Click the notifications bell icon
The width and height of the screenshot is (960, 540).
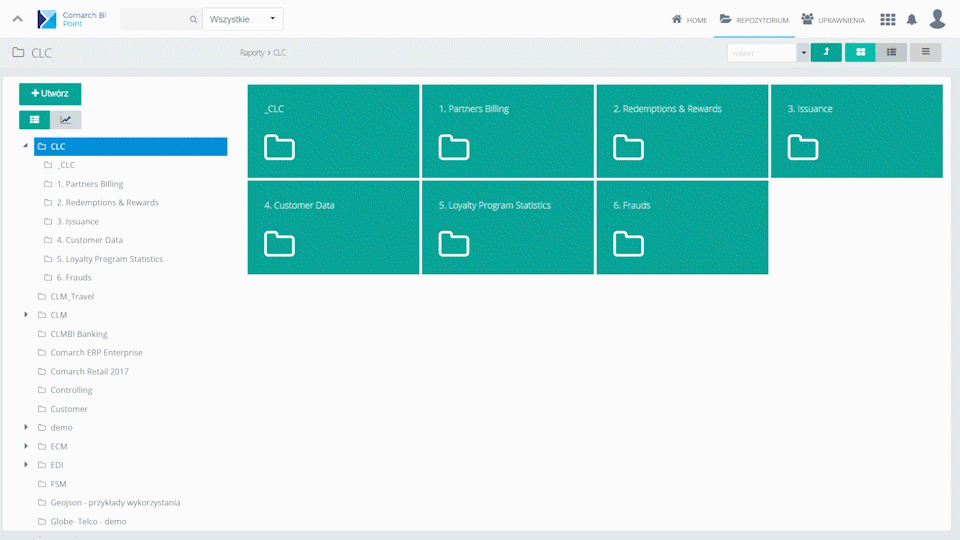coord(911,19)
